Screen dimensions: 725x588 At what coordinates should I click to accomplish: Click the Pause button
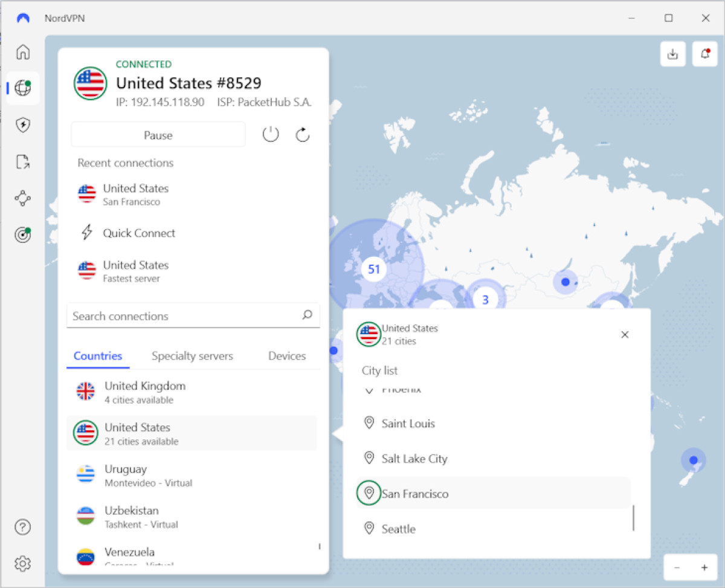click(158, 135)
